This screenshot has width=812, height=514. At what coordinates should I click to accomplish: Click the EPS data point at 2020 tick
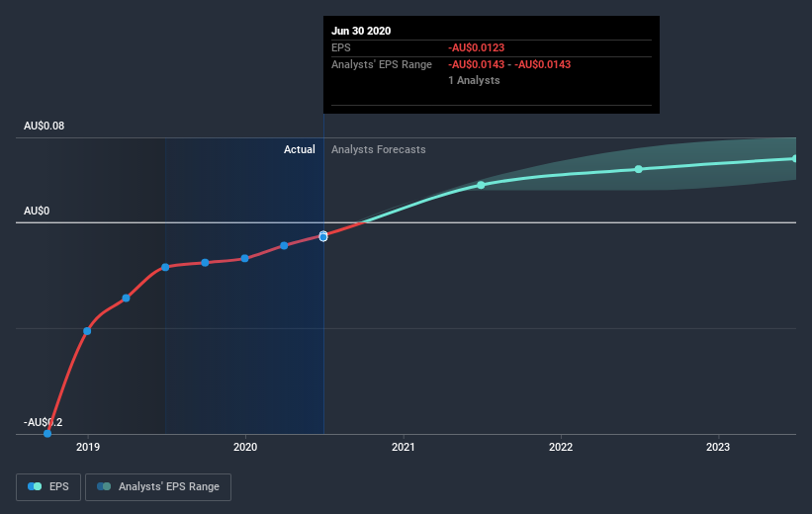tap(244, 258)
